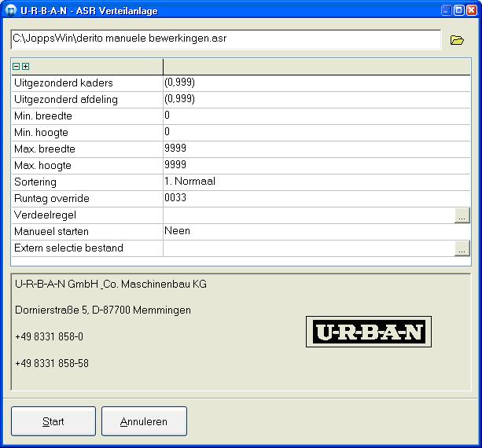
Task: Click the Sortering label
Action: click(x=35, y=182)
